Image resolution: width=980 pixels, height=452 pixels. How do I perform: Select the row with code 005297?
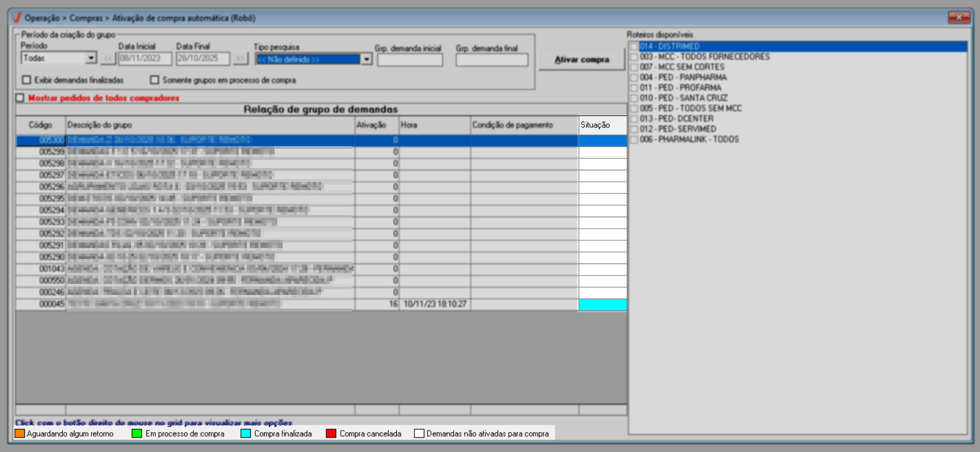321,175
